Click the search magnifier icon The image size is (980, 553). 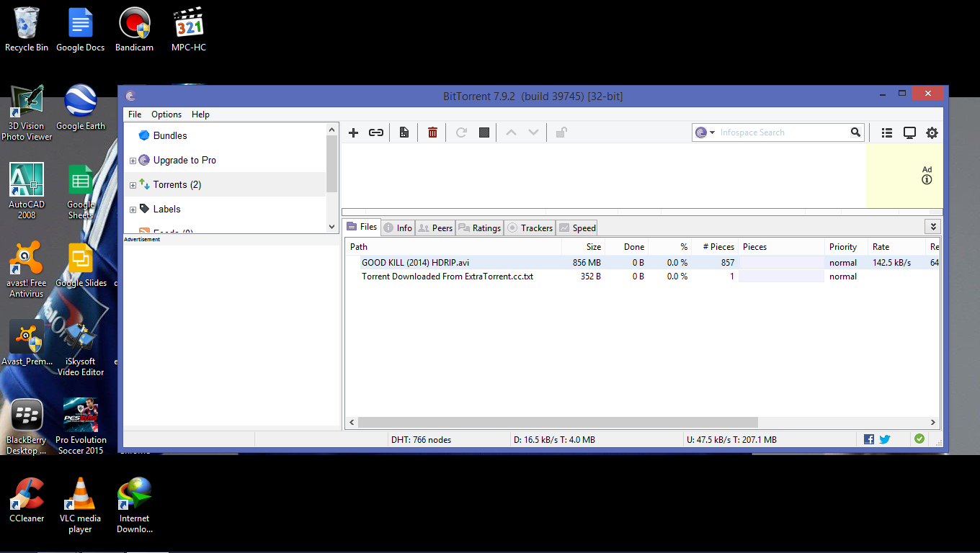click(855, 132)
